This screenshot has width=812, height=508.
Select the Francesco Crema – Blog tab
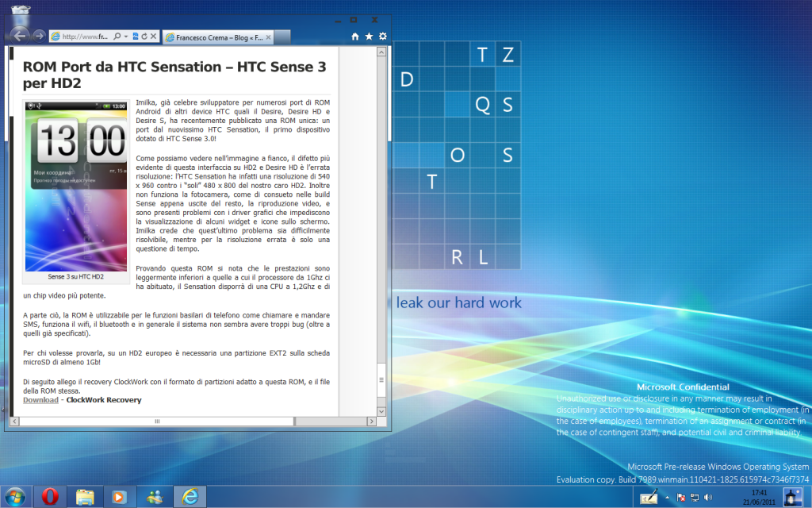[217, 37]
